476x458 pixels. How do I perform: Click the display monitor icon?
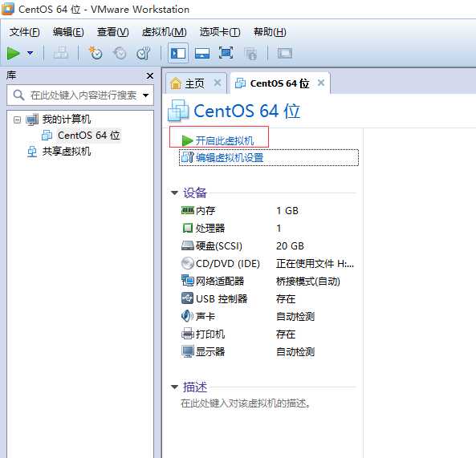pyautogui.click(x=188, y=351)
